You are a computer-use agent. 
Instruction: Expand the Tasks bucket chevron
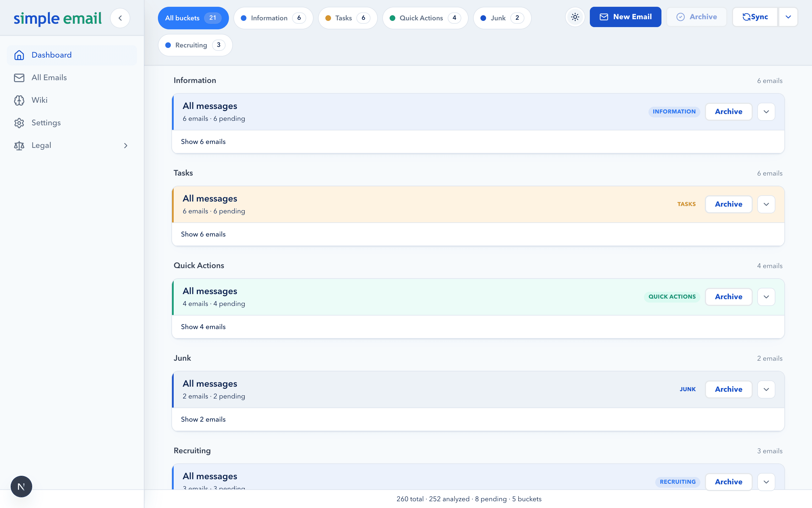click(766, 204)
